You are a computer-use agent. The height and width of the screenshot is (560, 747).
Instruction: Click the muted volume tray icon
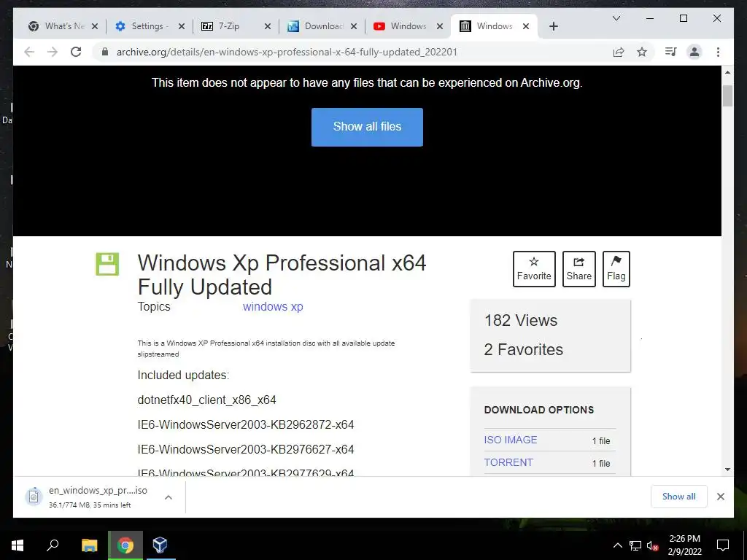coord(652,545)
